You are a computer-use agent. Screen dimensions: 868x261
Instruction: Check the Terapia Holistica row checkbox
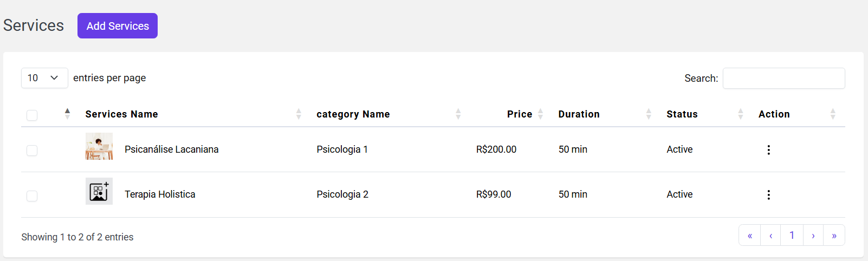[32, 195]
